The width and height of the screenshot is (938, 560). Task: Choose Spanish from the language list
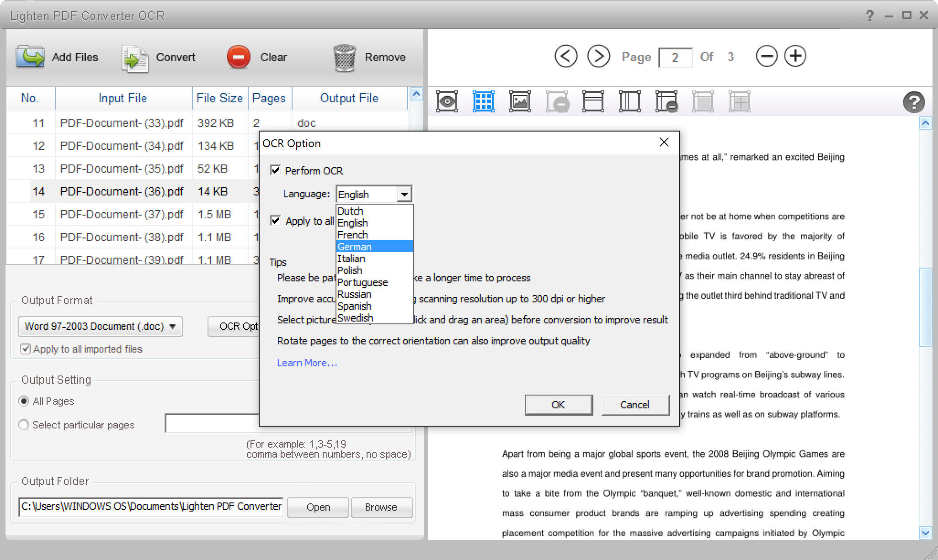point(374,306)
